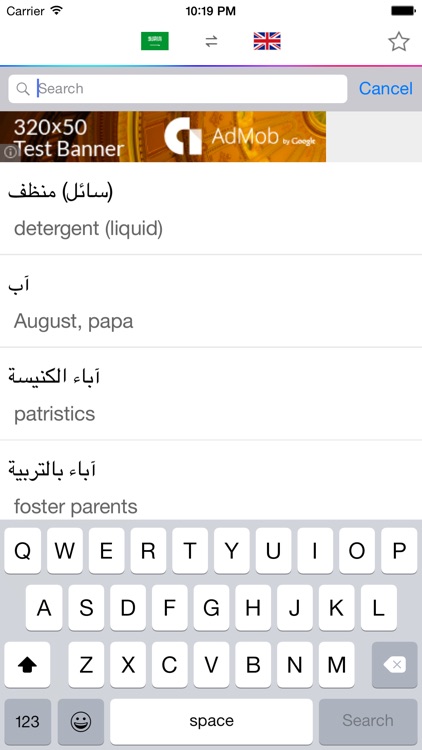The height and width of the screenshot is (750, 422).
Task: Click the ad info icon on banner
Action: (10, 153)
